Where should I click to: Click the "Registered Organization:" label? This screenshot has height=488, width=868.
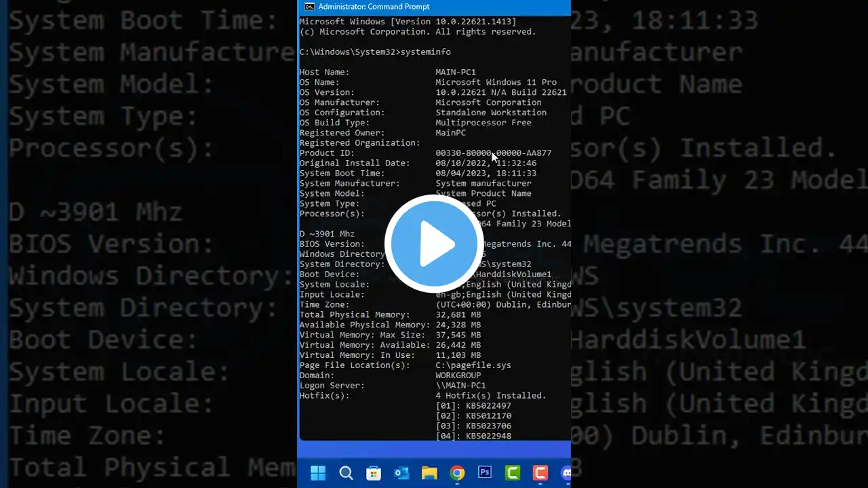(360, 143)
